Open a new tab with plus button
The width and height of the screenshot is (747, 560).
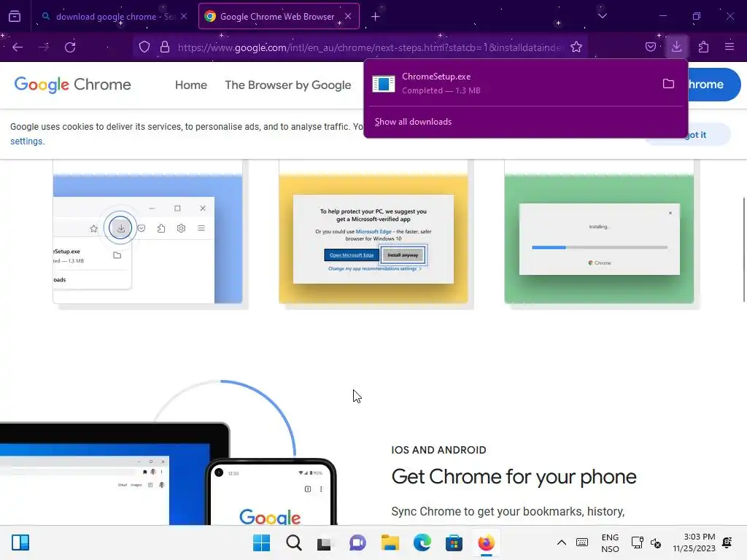(376, 17)
